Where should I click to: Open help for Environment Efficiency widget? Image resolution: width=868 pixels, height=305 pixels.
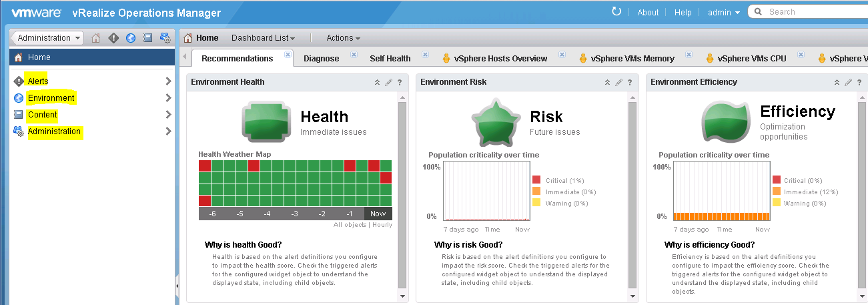click(x=859, y=82)
